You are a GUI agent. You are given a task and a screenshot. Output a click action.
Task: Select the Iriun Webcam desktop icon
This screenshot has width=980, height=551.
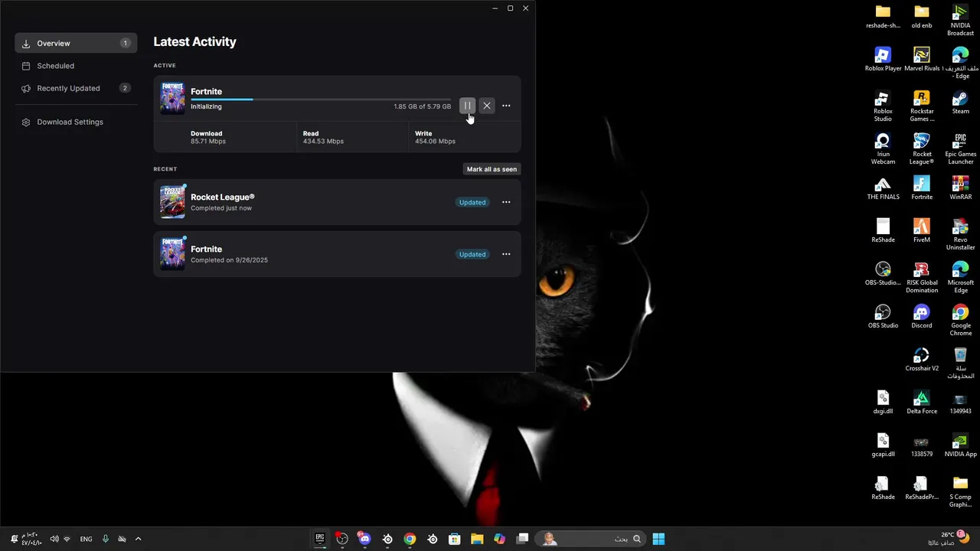883,149
